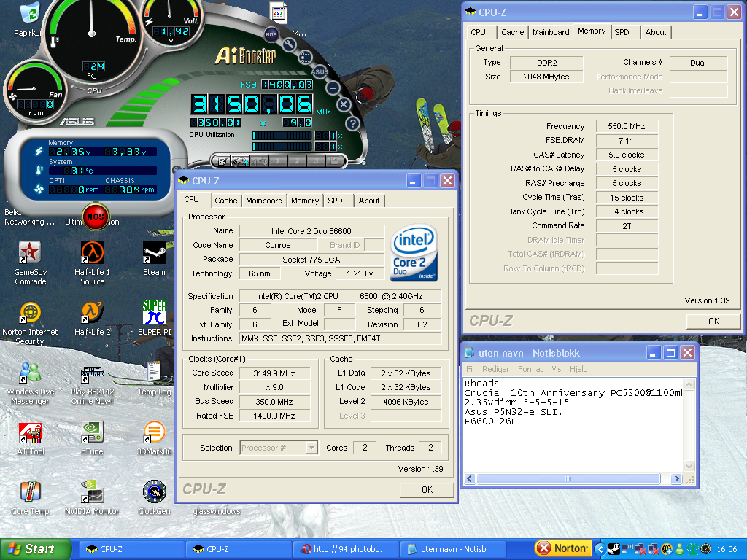Image resolution: width=747 pixels, height=560 pixels.
Task: Switch to Mainboard tab in front CPU-Z window
Action: (x=264, y=201)
